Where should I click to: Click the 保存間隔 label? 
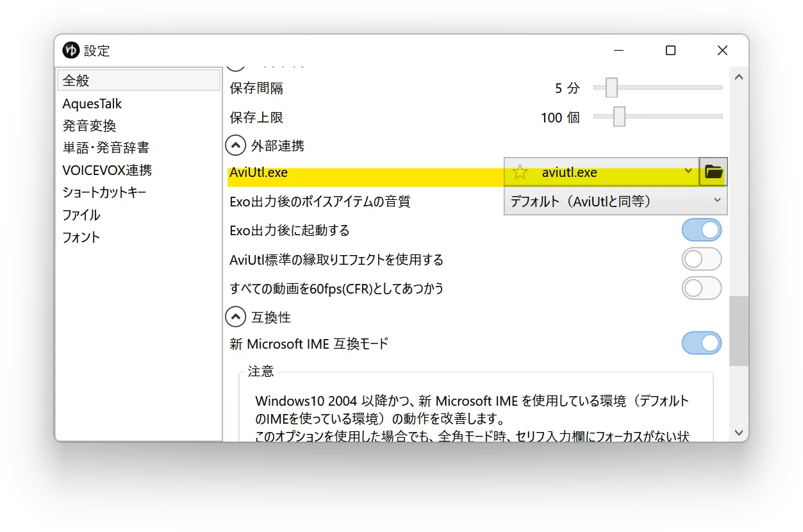pyautogui.click(x=256, y=88)
